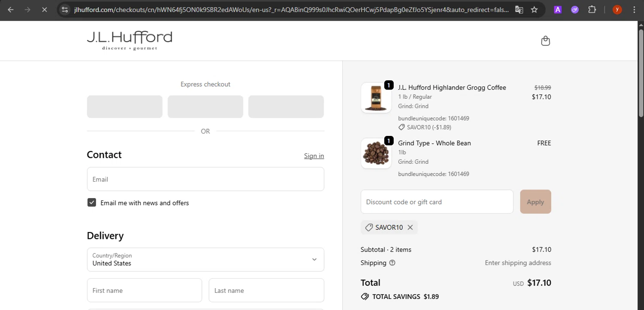Click the FREE price label
This screenshot has width=644, height=310.
pos(544,143)
